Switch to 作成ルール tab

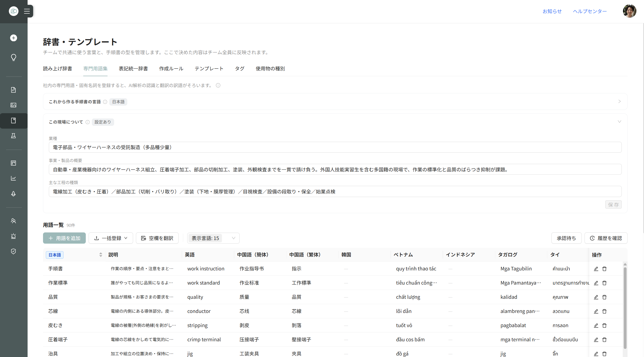[171, 69]
